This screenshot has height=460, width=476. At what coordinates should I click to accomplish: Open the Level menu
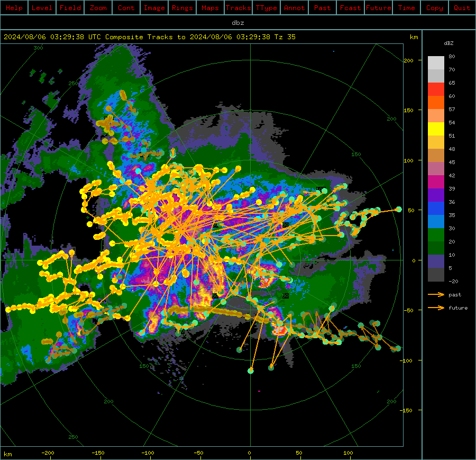click(x=42, y=8)
